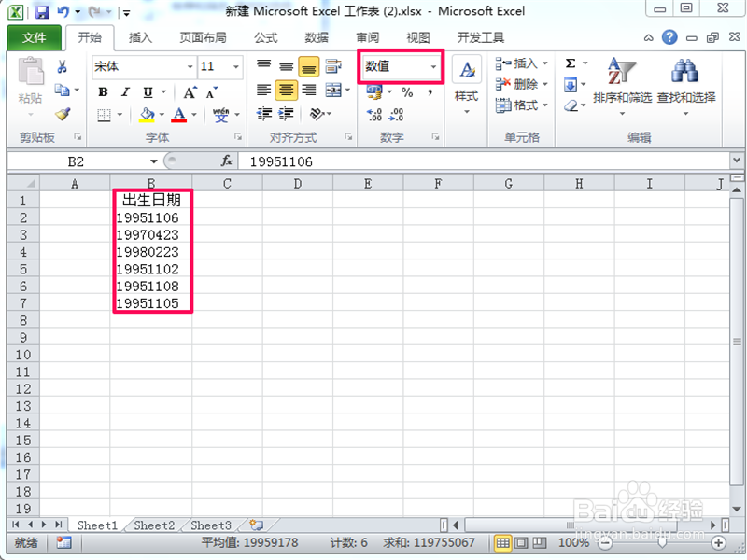Toggle Underline formatting
747x560 pixels.
pos(148,91)
